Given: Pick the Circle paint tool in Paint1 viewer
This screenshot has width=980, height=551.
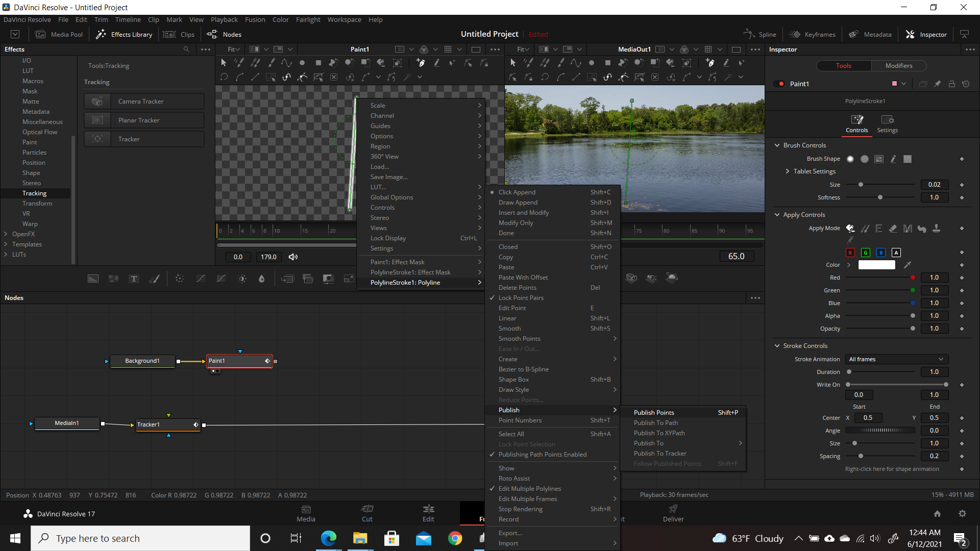Looking at the screenshot, I should point(302,63).
